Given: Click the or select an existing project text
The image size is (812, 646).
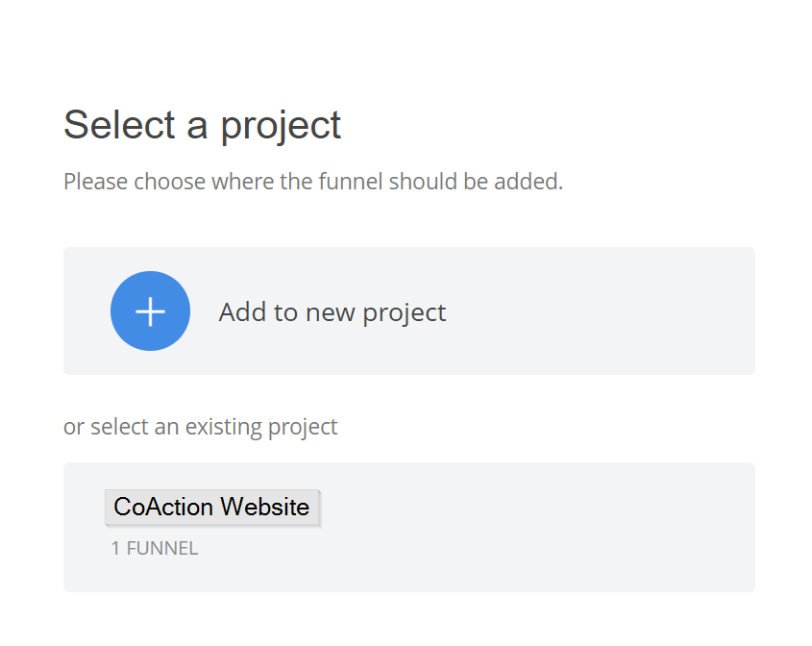Looking at the screenshot, I should point(201,428).
